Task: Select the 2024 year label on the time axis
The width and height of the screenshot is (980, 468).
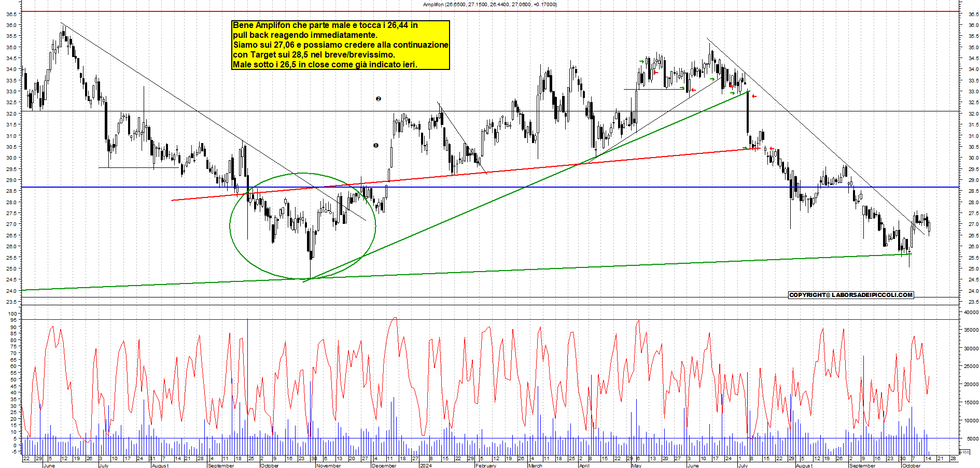Action: click(425, 465)
